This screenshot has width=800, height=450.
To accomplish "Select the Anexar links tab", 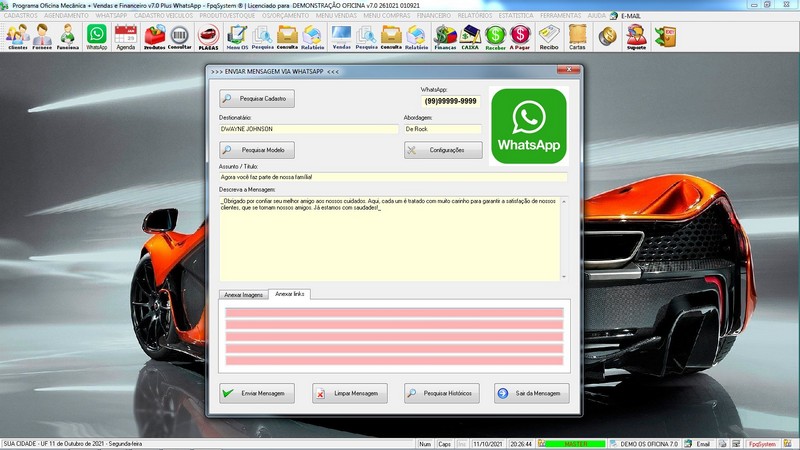I will pos(289,294).
